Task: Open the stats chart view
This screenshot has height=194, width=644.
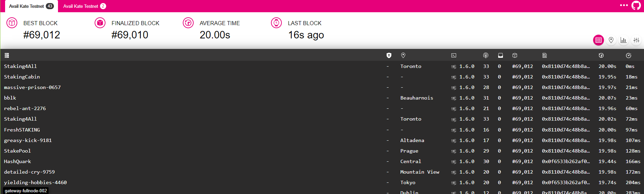Action: click(x=623, y=40)
